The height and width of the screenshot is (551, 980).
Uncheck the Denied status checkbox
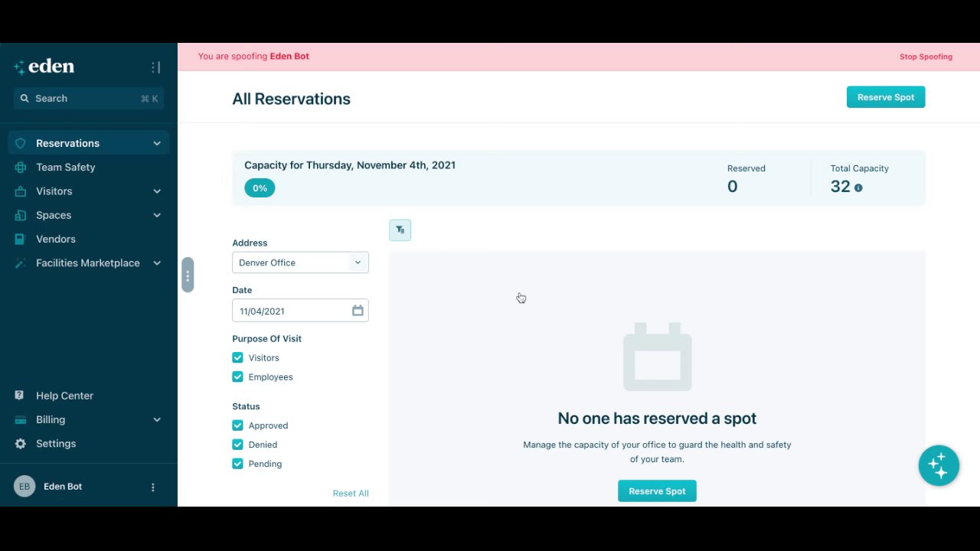coord(237,444)
